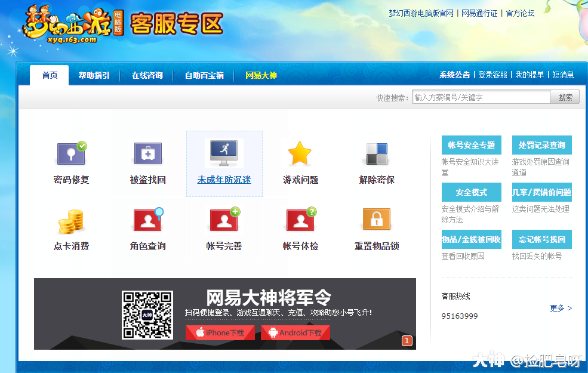Open the 角色查询 magnifier person icon
The width and height of the screenshot is (588, 373).
[149, 219]
